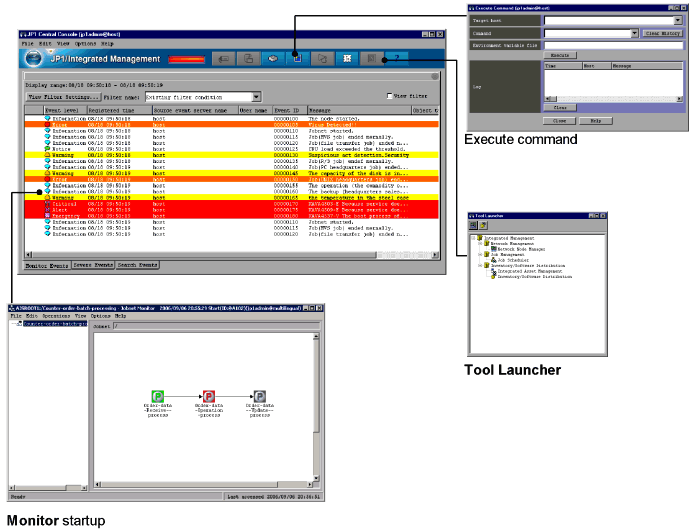Click the third toolbar icon on the blue JP1 banner

point(273,59)
